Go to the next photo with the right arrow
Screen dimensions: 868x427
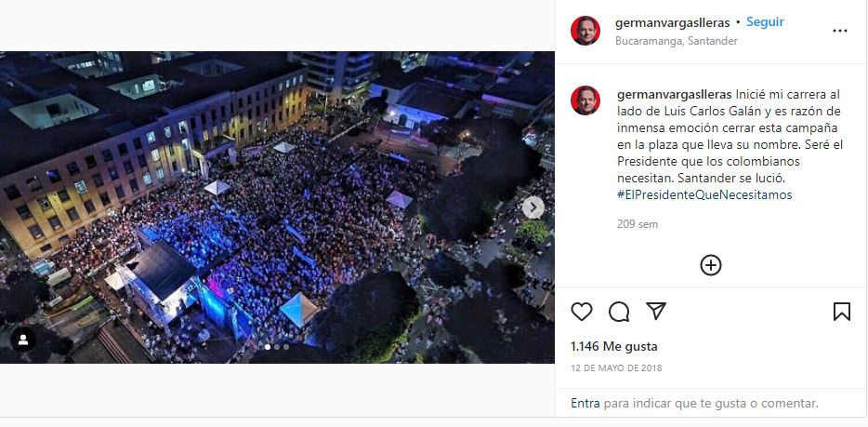pyautogui.click(x=533, y=207)
